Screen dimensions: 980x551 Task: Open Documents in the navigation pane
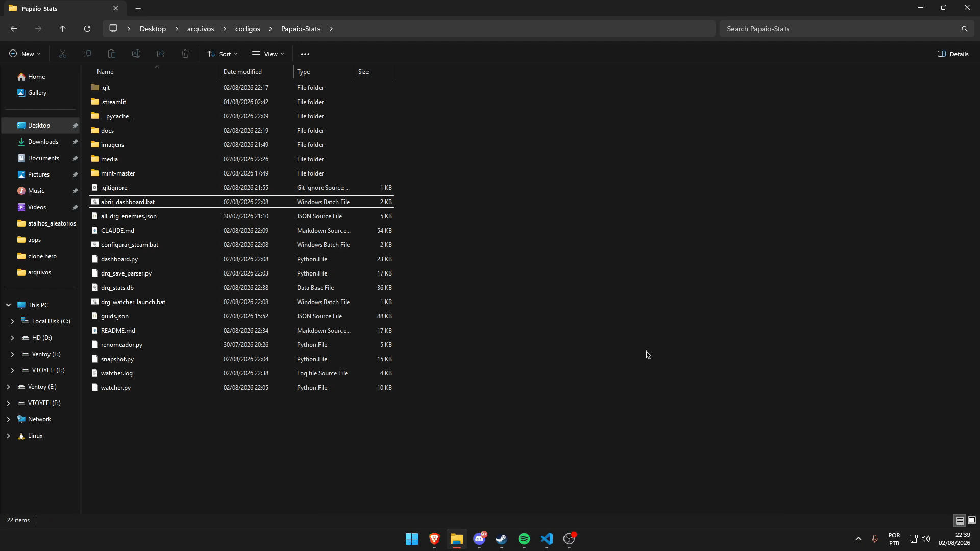pos(40,158)
